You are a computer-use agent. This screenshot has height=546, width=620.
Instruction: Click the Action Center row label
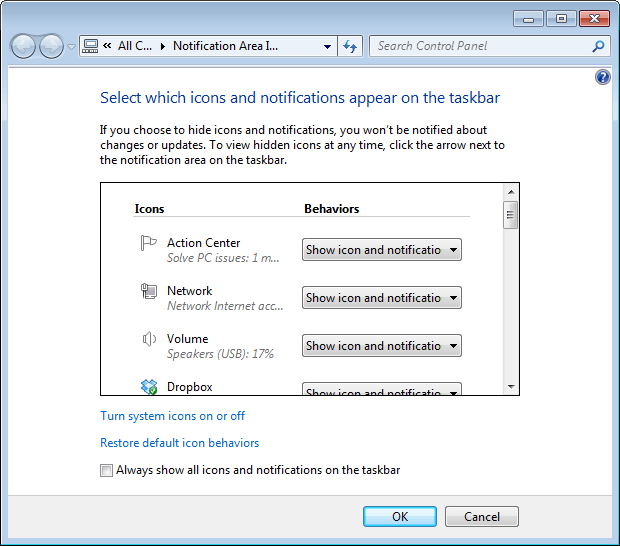click(203, 243)
